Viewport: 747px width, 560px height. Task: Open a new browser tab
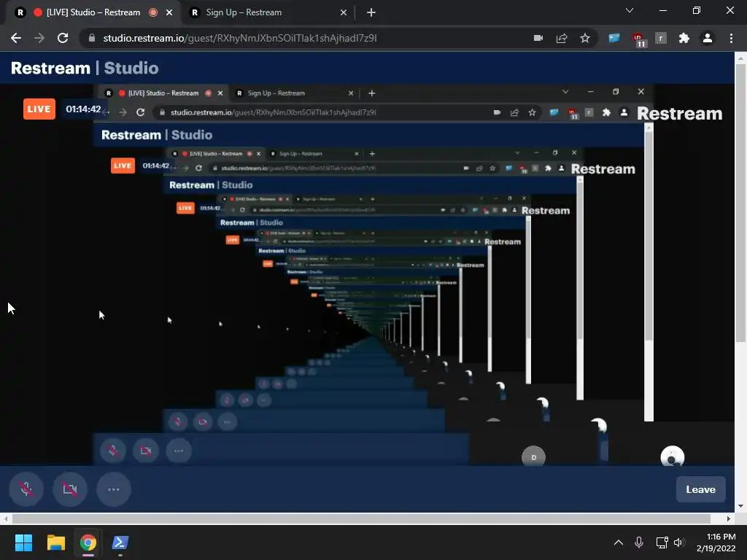tap(371, 12)
